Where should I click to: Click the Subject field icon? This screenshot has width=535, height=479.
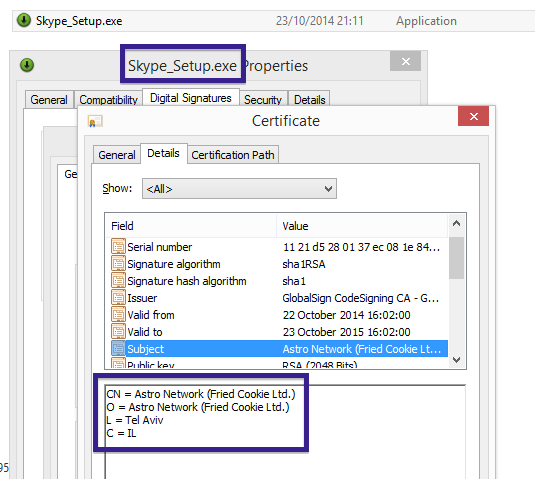pyautogui.click(x=118, y=349)
